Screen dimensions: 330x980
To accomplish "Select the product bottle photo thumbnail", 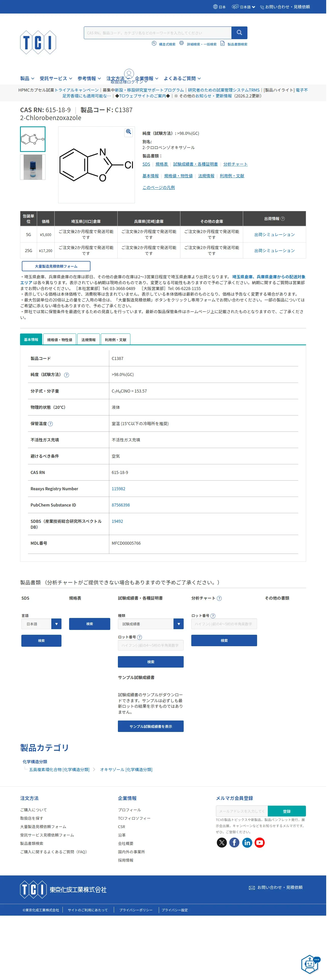I will [x=33, y=167].
